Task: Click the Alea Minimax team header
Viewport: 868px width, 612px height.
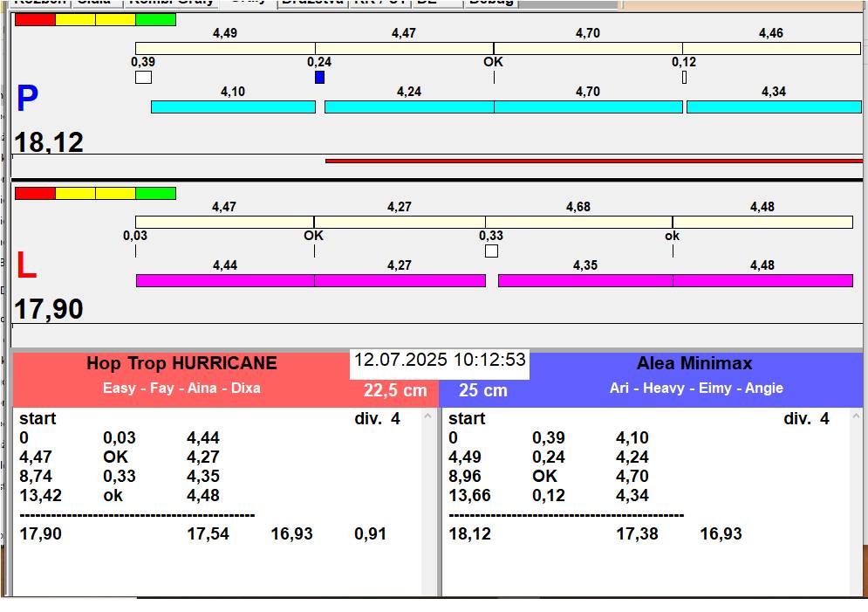Action: 694,363
